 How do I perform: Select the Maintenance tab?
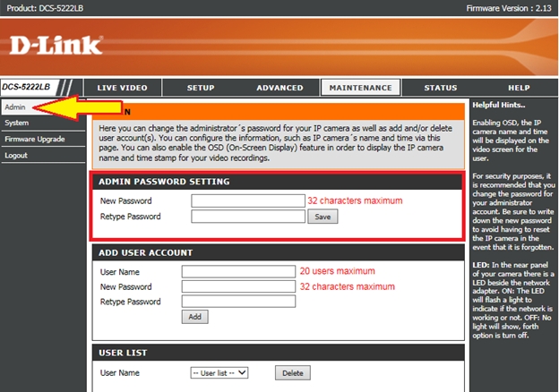360,88
